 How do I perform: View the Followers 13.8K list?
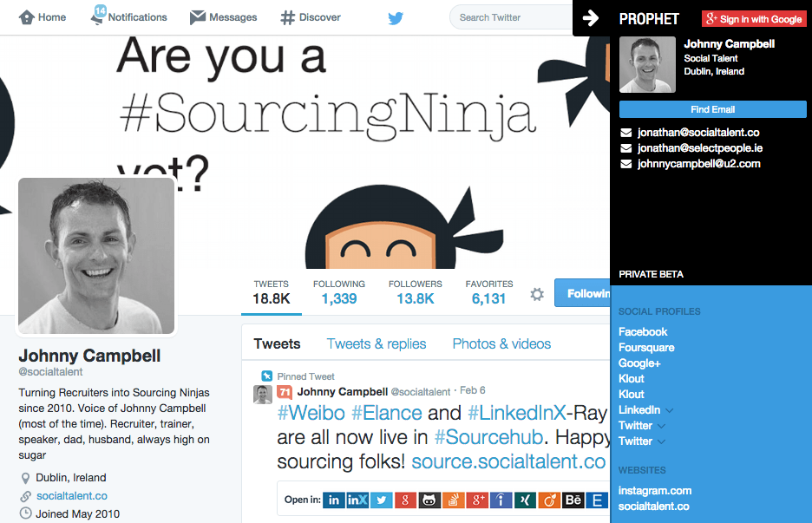[416, 293]
